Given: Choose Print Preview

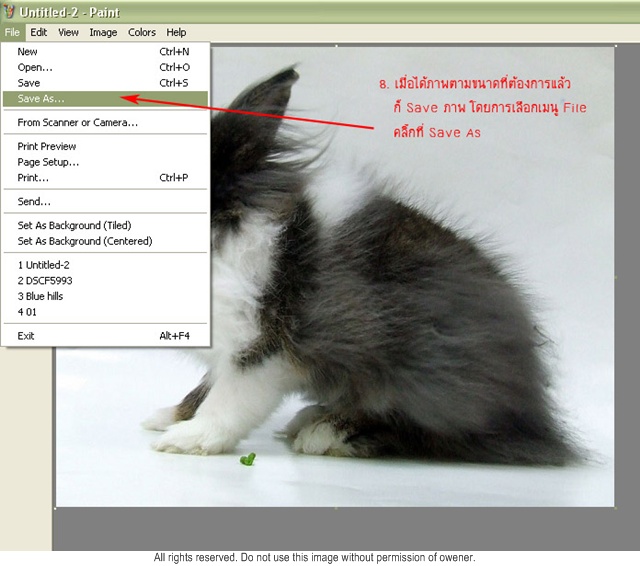Looking at the screenshot, I should coord(105,146).
